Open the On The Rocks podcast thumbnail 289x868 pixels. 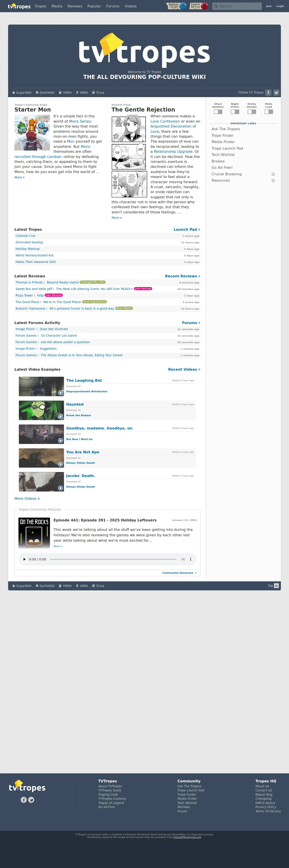(x=34, y=533)
